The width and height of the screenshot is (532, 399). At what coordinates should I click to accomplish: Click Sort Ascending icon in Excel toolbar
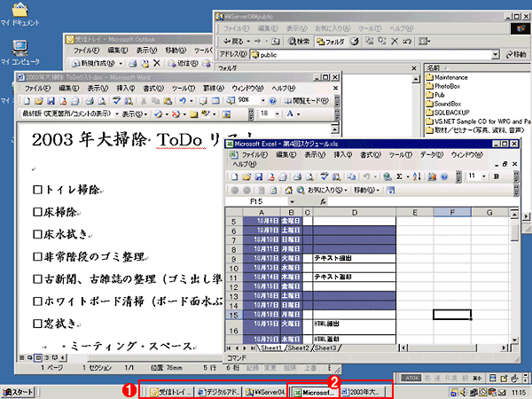pos(417,176)
